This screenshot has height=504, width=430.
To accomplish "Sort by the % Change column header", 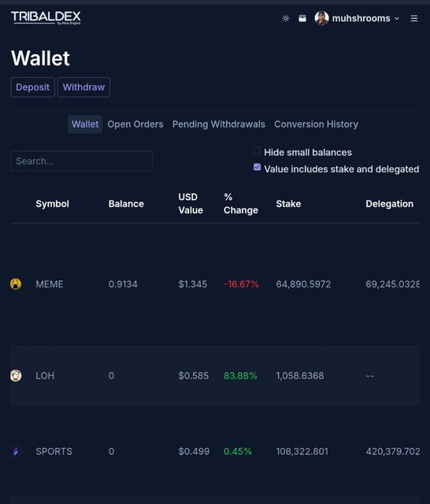I will pyautogui.click(x=241, y=203).
